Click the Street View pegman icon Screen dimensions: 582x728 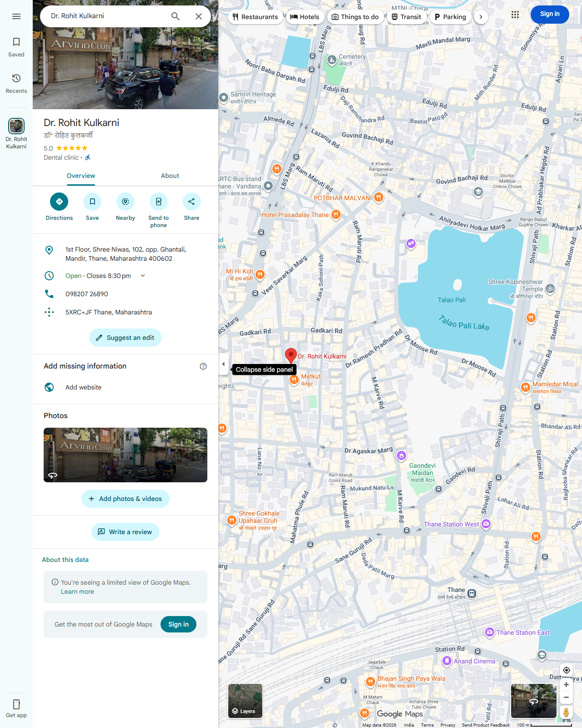coord(567,713)
